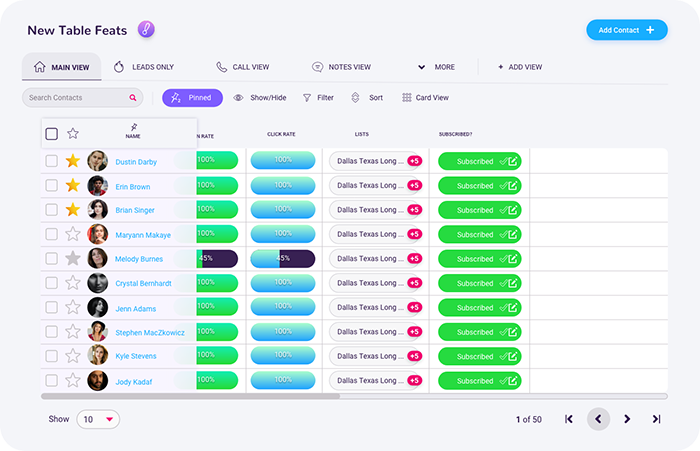The width and height of the screenshot is (700, 451).
Task: Star the Maryann Makaye row
Action: coord(73,234)
